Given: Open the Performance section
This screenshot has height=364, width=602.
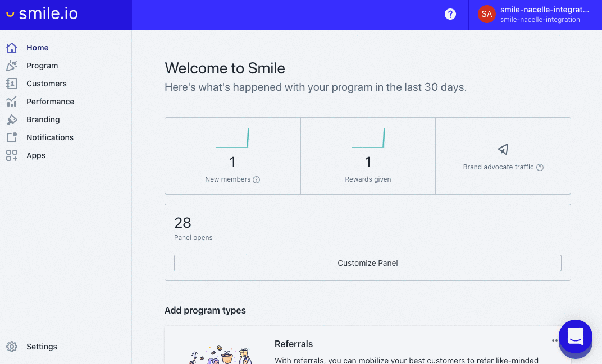Looking at the screenshot, I should [51, 102].
